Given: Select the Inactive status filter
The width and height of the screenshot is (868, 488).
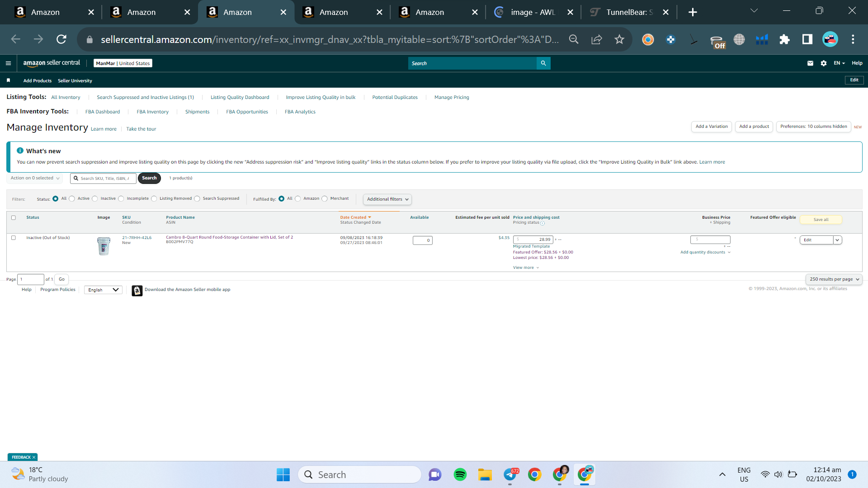Looking at the screenshot, I should point(95,199).
